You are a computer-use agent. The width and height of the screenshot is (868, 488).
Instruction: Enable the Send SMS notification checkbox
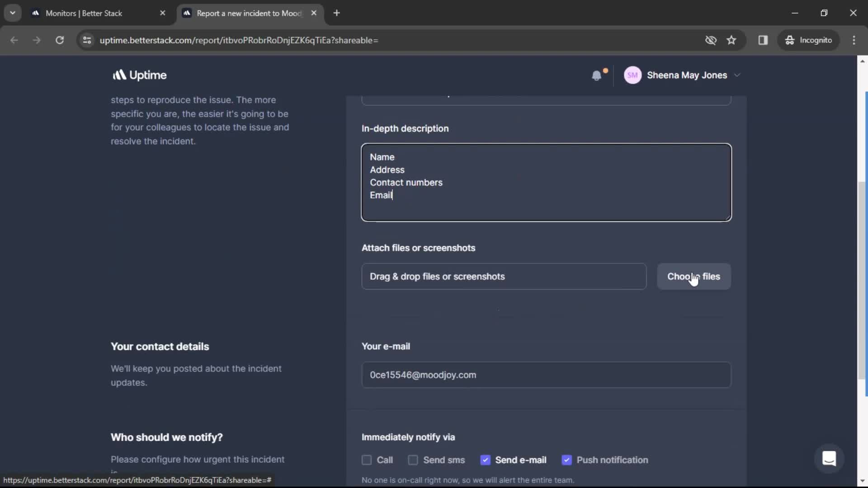tap(413, 460)
